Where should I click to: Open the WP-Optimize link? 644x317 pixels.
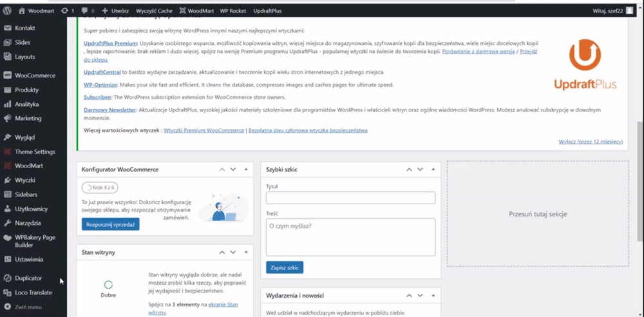point(100,84)
